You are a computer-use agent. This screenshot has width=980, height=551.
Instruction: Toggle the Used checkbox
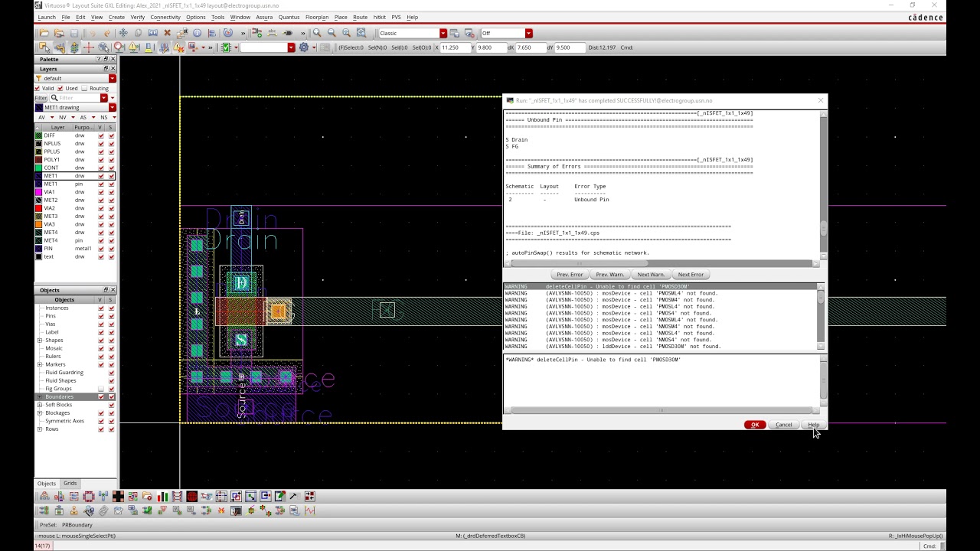point(60,88)
